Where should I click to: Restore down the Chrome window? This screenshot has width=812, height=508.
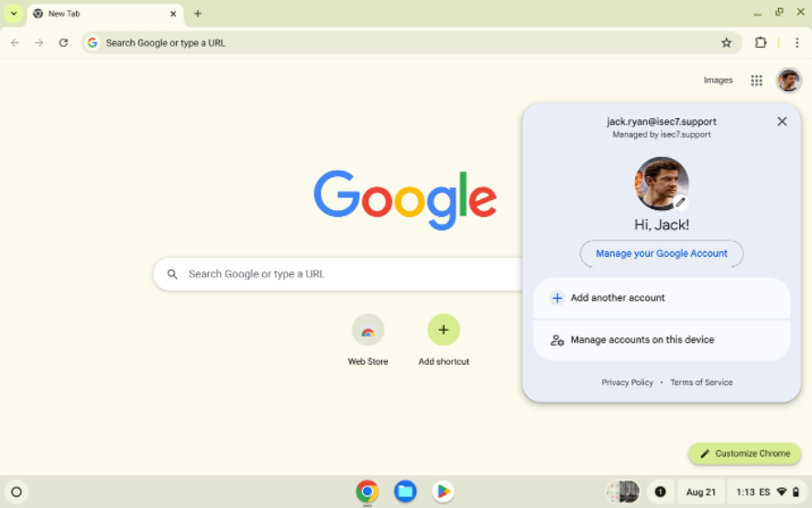click(779, 13)
